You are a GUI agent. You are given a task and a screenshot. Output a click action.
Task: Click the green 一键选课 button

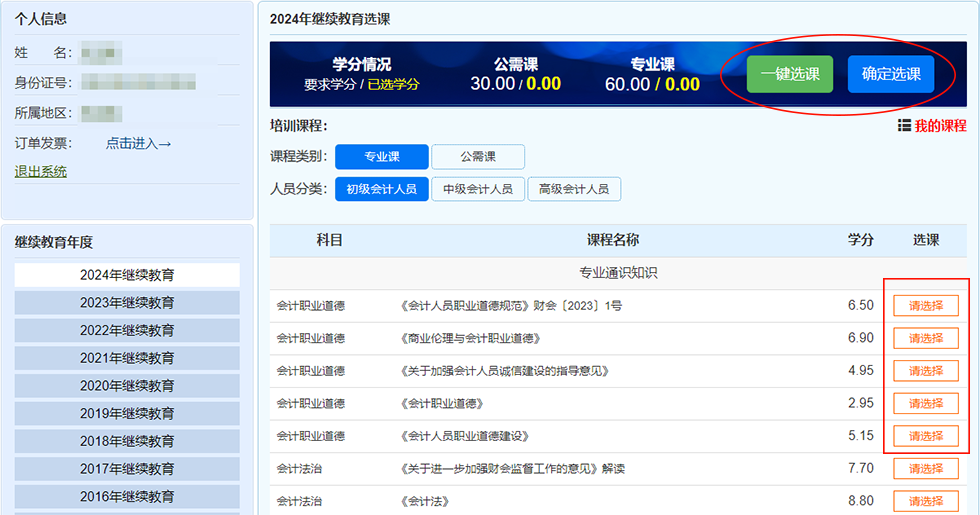789,74
